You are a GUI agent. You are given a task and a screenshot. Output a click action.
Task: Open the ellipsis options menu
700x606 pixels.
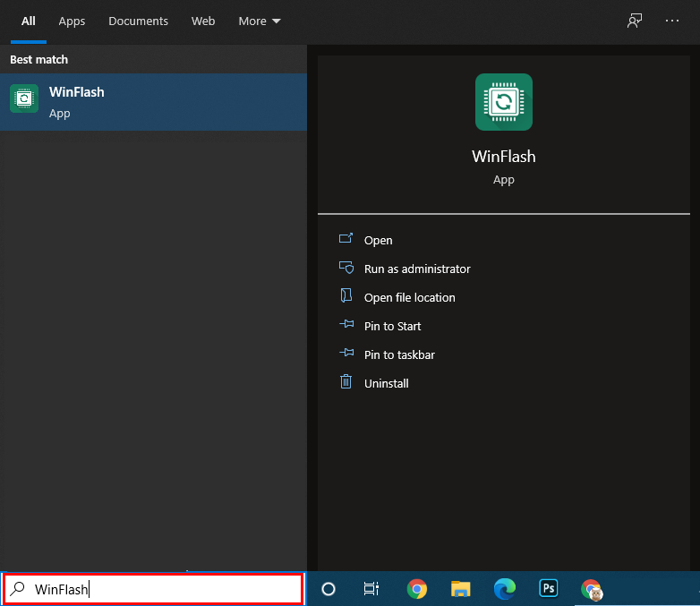[672, 21]
